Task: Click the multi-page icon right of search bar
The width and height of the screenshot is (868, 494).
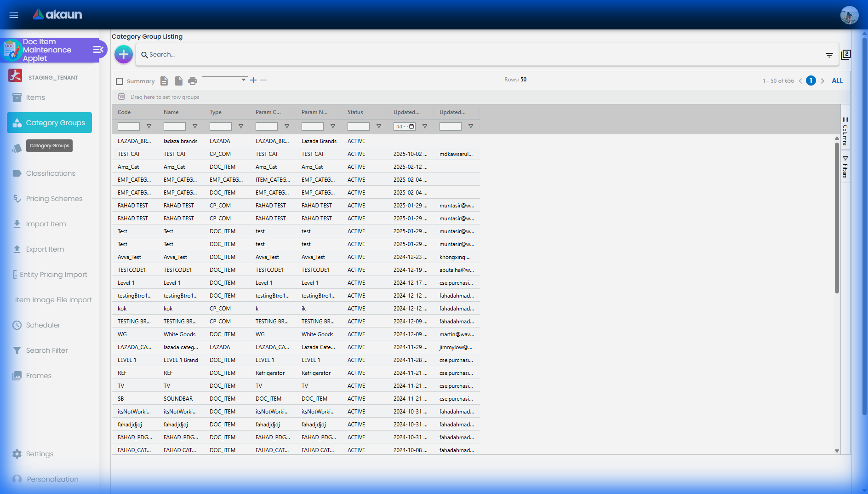Action: click(x=846, y=55)
